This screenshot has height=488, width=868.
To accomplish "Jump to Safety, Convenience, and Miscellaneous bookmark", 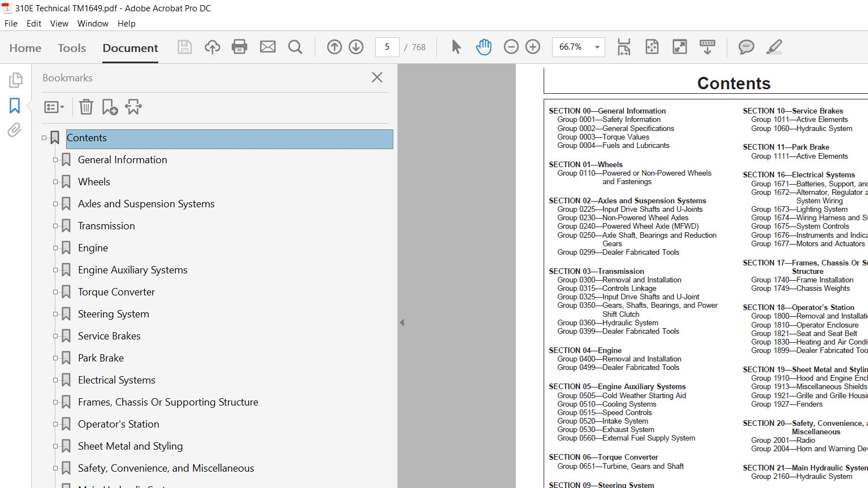I will pyautogui.click(x=166, y=468).
